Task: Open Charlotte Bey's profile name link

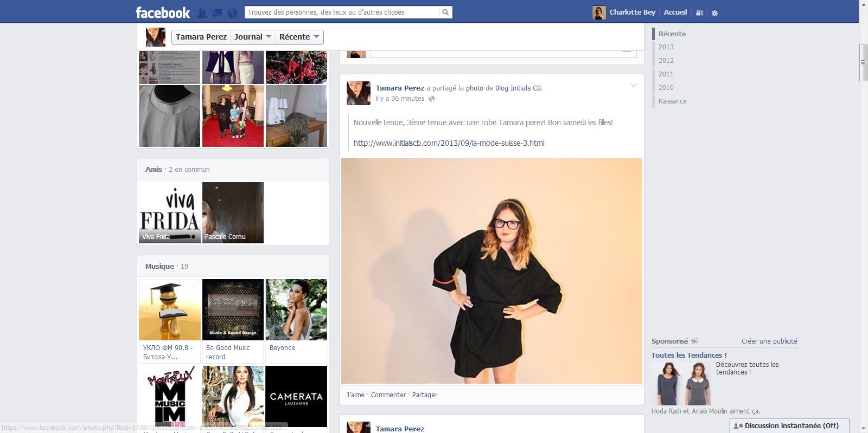Action: [632, 12]
